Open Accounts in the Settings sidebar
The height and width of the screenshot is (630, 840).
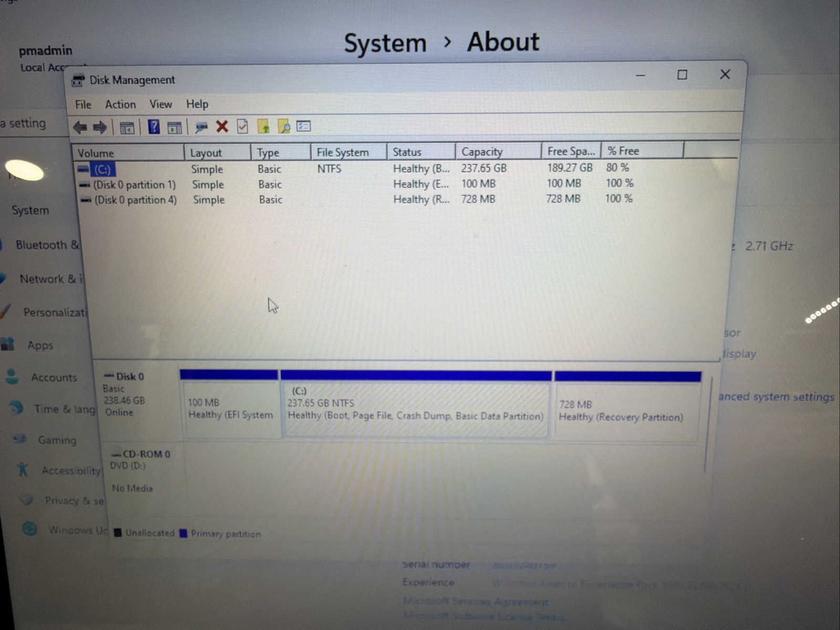click(x=54, y=377)
